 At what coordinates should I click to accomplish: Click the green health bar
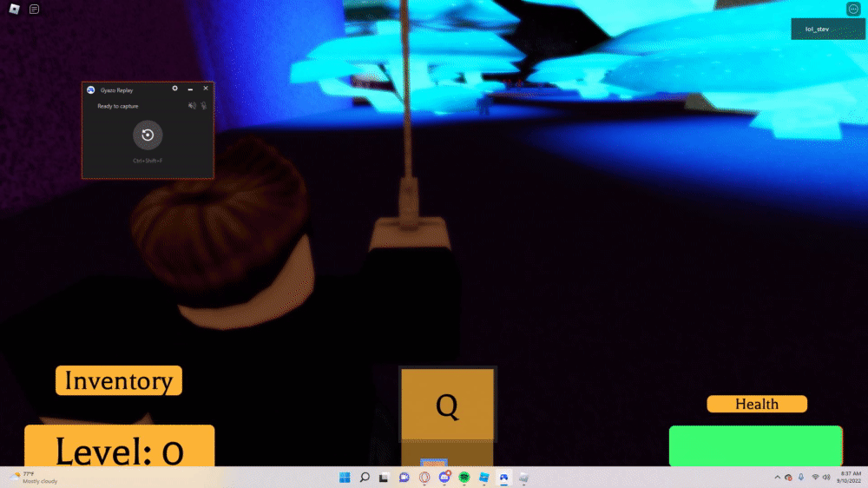756,446
